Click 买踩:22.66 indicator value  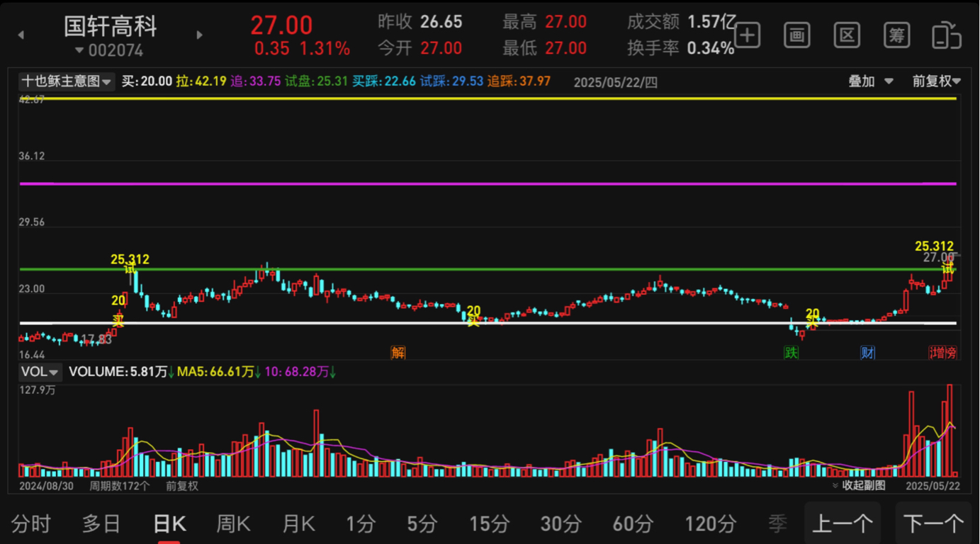tap(384, 81)
